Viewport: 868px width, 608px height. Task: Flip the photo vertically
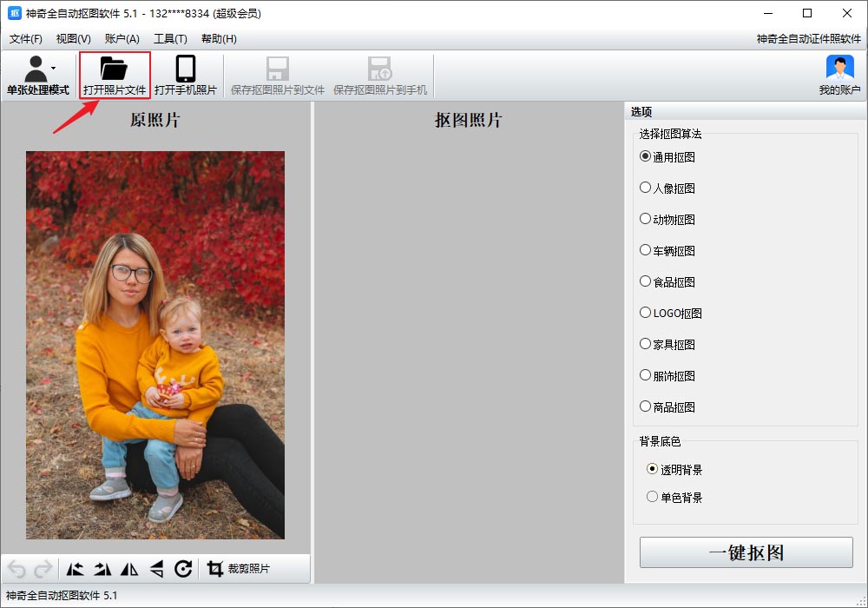tap(156, 569)
